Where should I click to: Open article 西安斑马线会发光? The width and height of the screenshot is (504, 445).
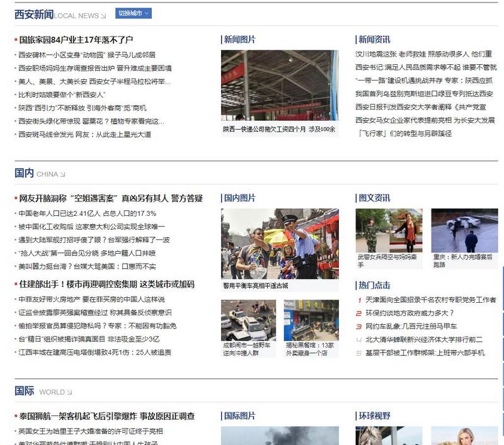click(x=84, y=135)
